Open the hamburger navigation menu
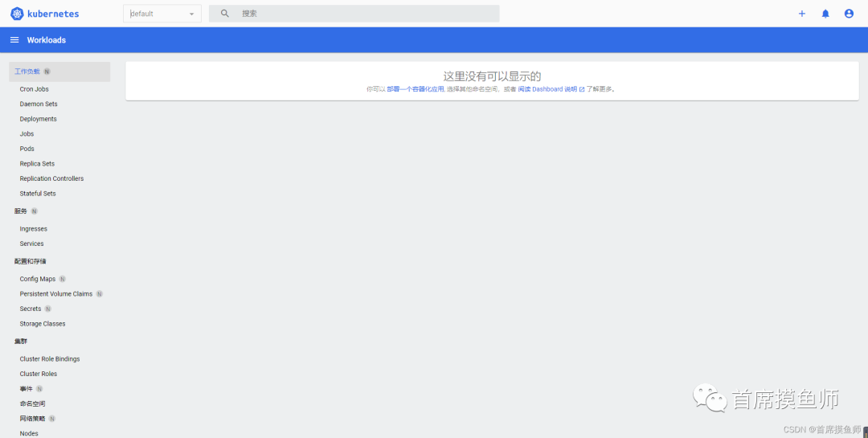The image size is (868, 438). click(15, 40)
